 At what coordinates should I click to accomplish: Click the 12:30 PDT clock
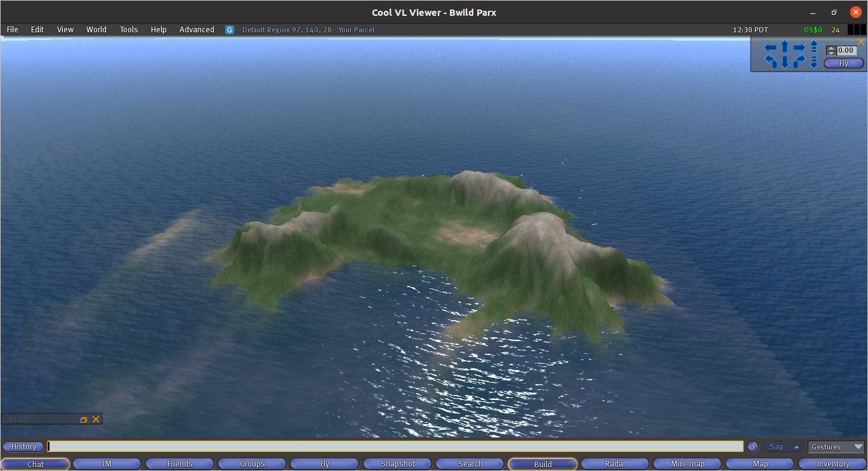coord(751,30)
